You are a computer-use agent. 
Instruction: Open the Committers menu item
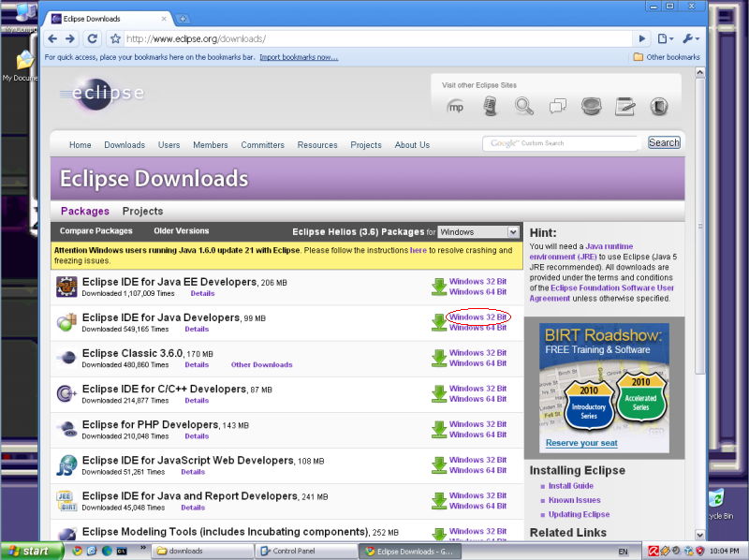(262, 145)
